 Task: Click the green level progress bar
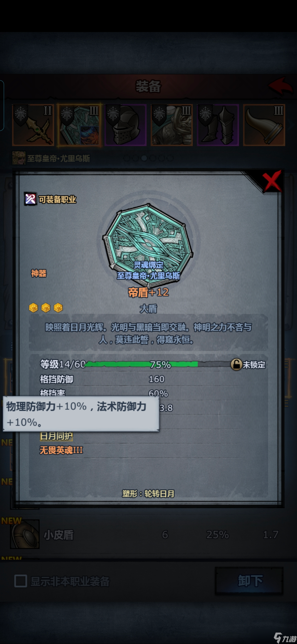click(x=158, y=365)
